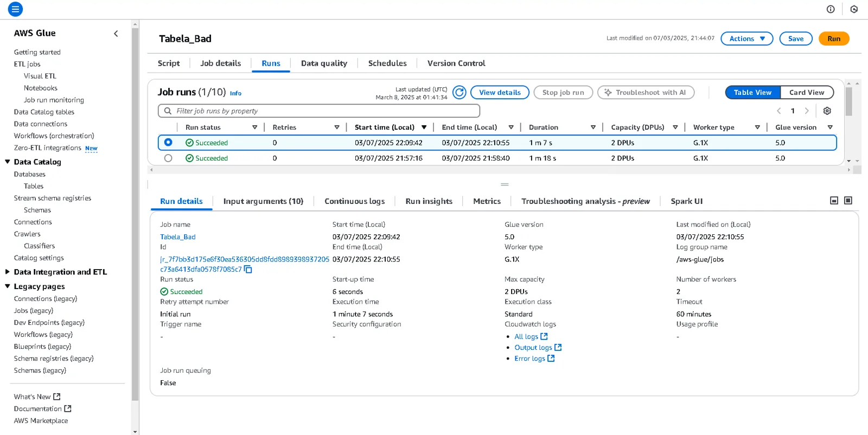Image resolution: width=868 pixels, height=435 pixels.
Task: Show Input arguments (10) tab
Action: (263, 201)
